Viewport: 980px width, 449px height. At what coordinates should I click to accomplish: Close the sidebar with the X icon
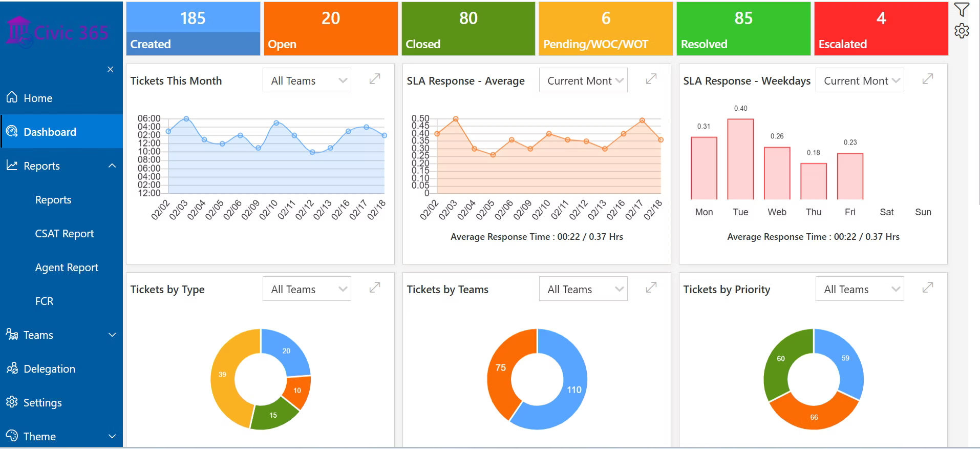click(x=110, y=69)
